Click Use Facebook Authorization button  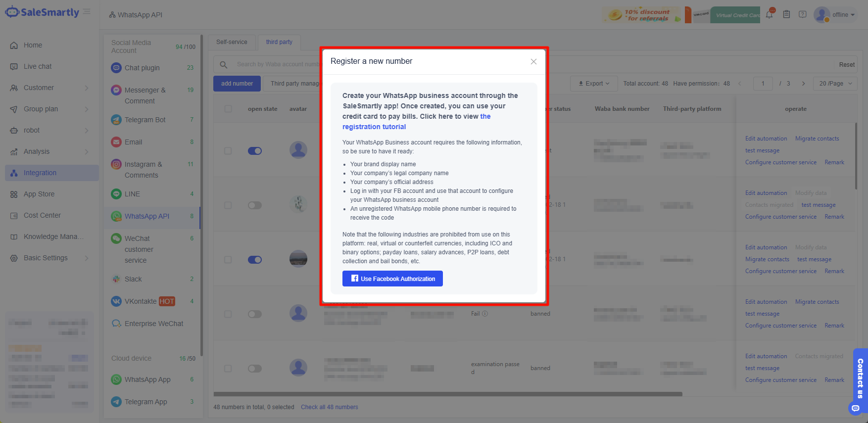point(392,279)
